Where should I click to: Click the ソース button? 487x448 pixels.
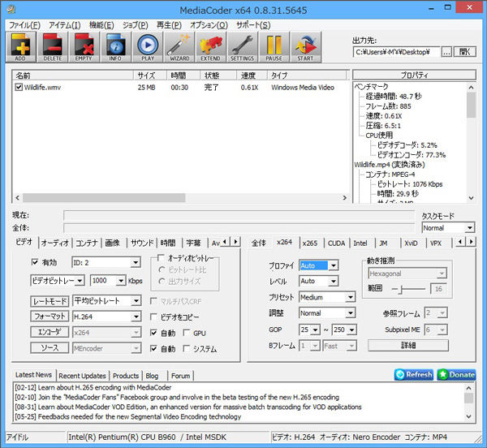click(x=50, y=347)
